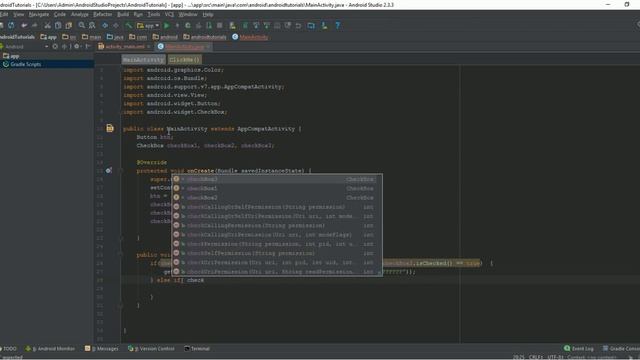Choose checkBox1 autocomplete suggestion
The width and height of the screenshot is (640, 360).
277,189
